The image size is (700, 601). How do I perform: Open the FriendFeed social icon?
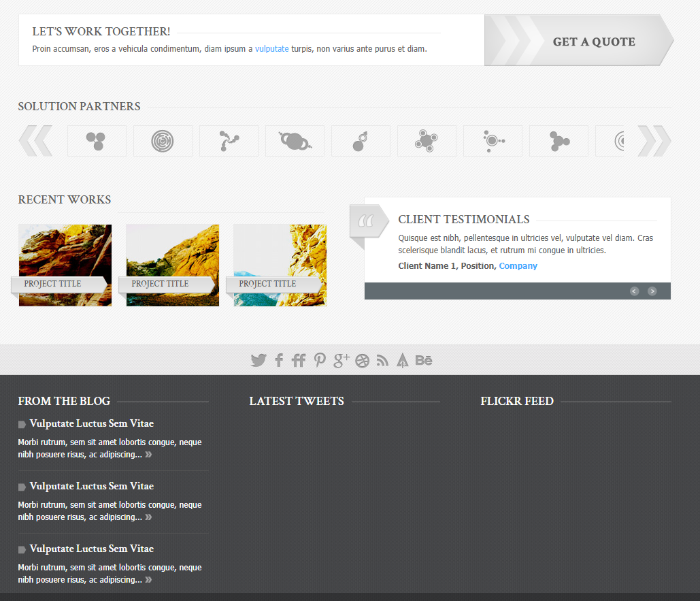point(299,360)
